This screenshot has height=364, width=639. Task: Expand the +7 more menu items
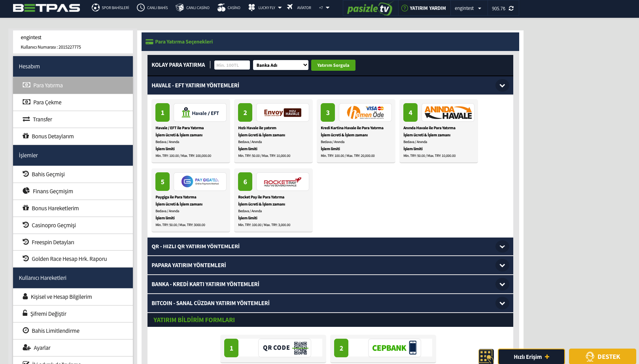point(324,8)
